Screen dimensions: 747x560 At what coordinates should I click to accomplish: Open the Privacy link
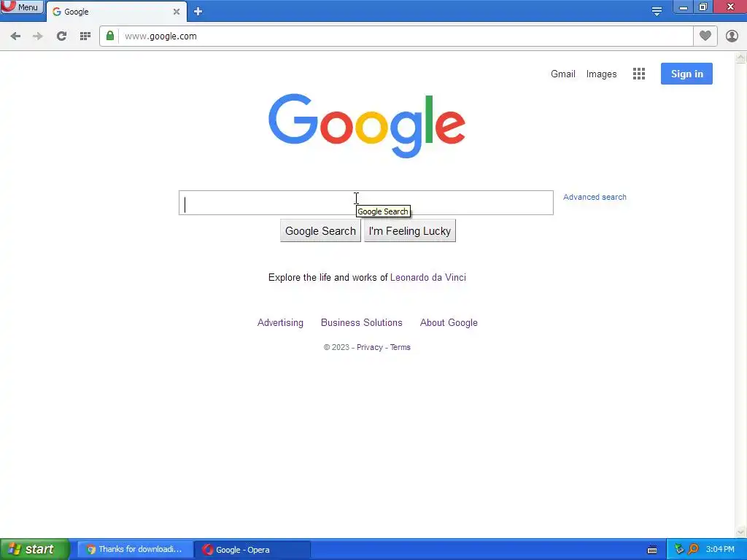pos(370,348)
